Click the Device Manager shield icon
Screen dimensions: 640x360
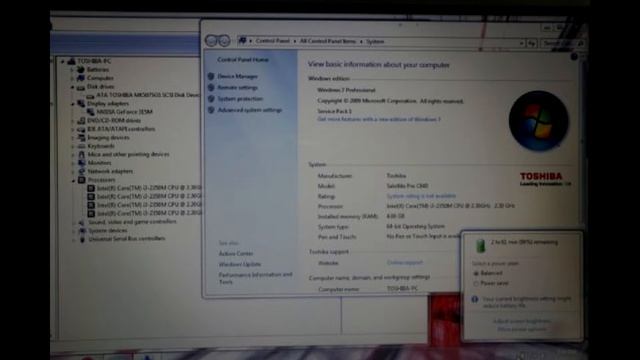tap(211, 76)
